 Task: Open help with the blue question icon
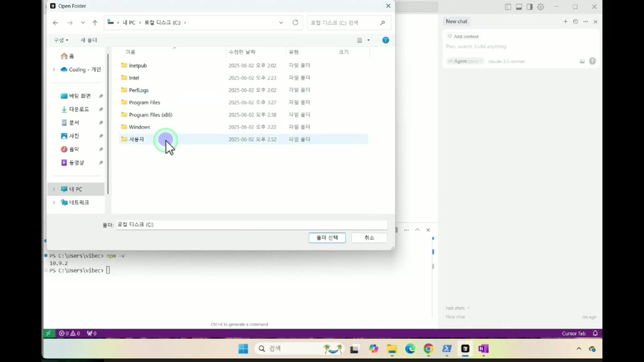click(385, 40)
